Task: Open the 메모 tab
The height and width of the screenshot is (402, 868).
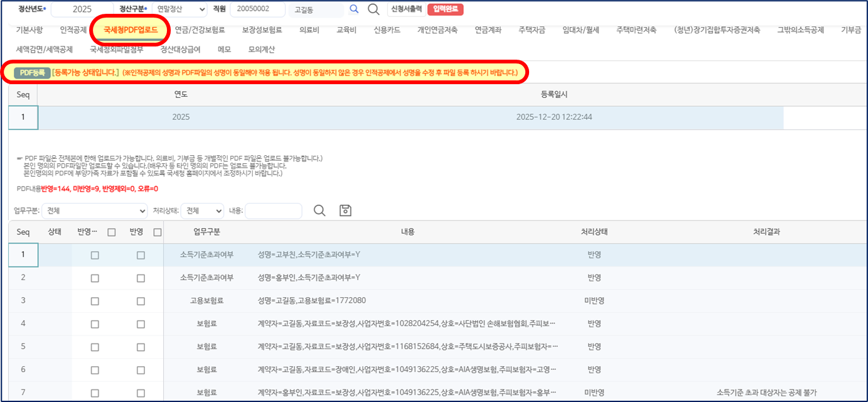Action: click(x=224, y=49)
